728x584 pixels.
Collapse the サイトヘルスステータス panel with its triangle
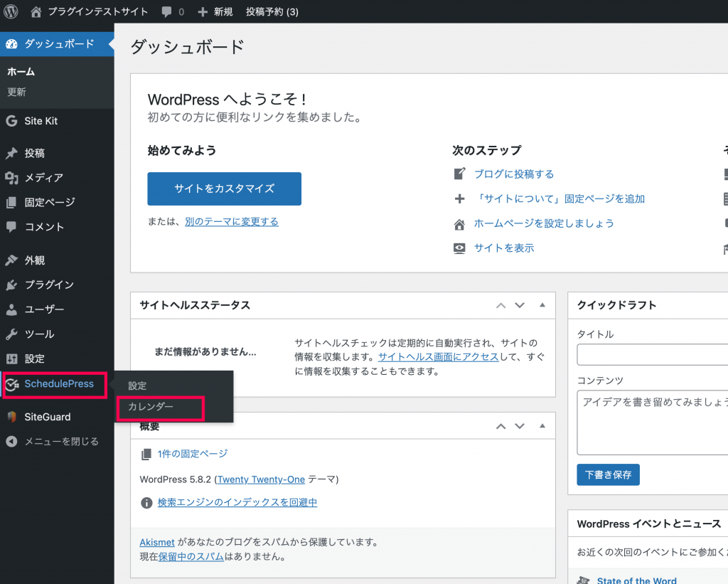click(x=542, y=304)
